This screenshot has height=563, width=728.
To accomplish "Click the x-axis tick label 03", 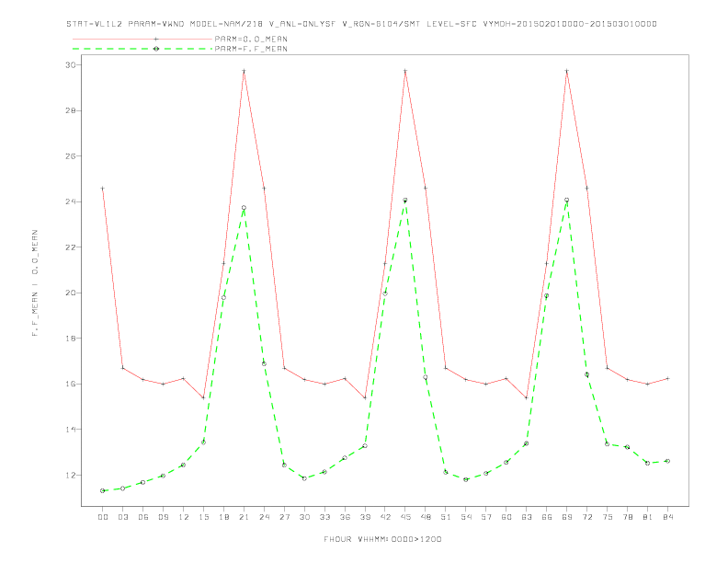I will point(122,517).
